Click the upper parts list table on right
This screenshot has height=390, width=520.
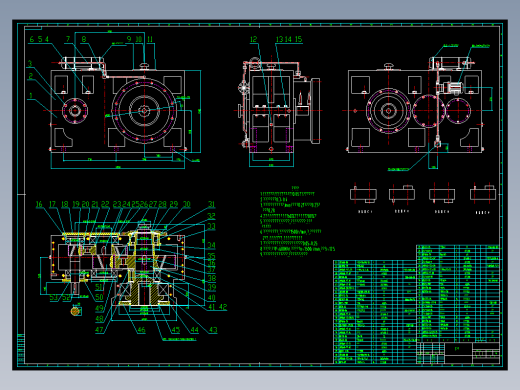click(x=458, y=293)
